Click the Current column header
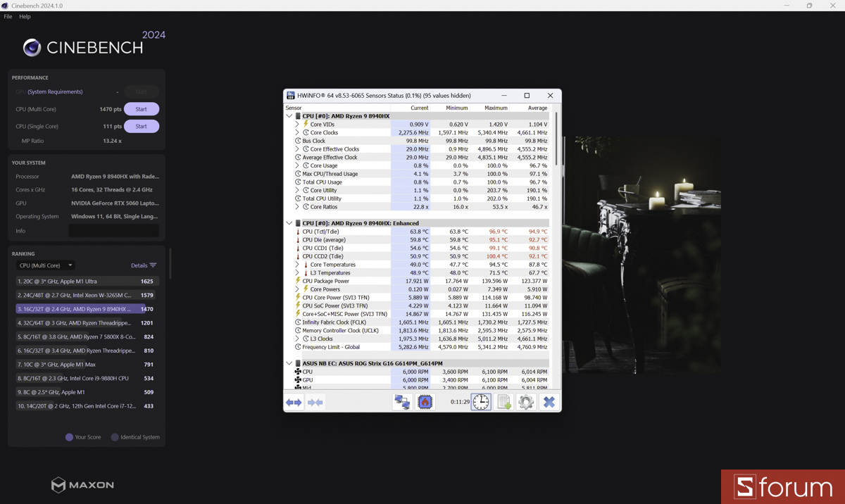 coord(419,108)
